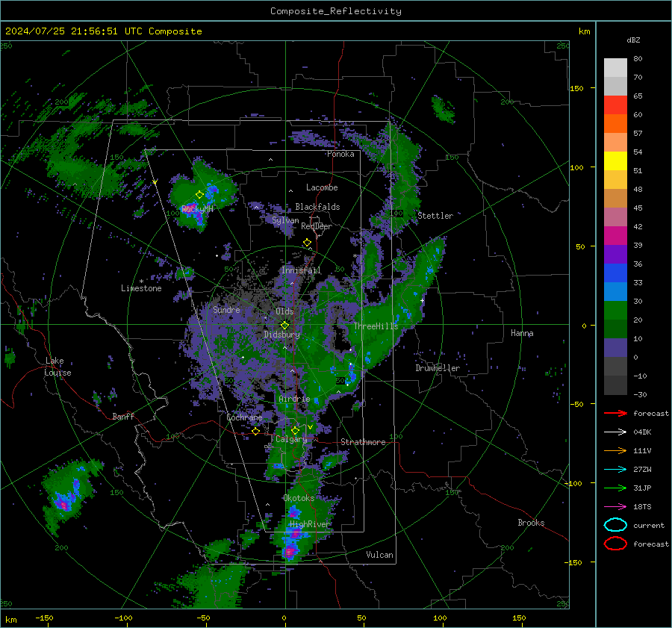Select the 65 dBZ red color swatch
The width and height of the screenshot is (672, 628).
(x=615, y=105)
